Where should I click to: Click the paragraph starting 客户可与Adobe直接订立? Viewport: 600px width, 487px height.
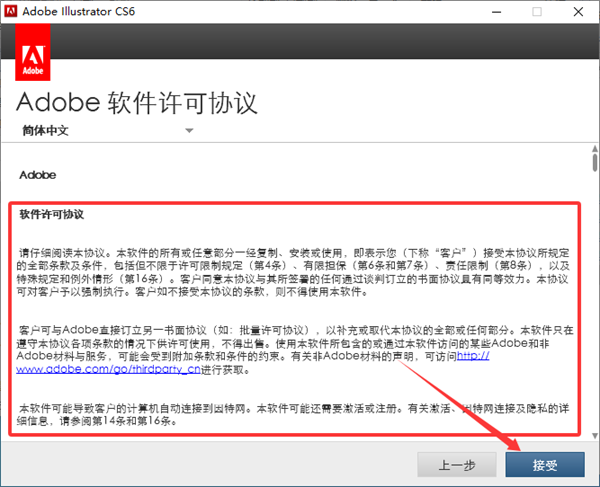tap(295, 350)
